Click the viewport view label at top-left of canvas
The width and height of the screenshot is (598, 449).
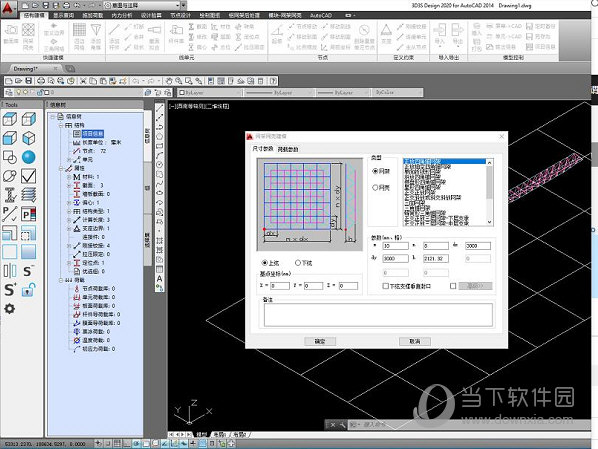tap(199, 106)
